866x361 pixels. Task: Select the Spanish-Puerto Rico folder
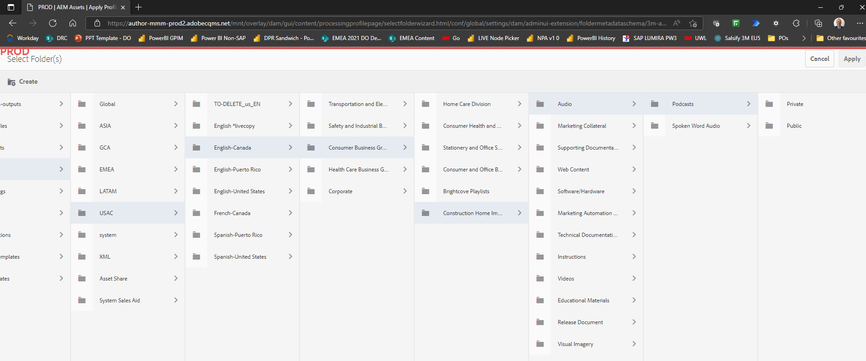[x=242, y=235]
